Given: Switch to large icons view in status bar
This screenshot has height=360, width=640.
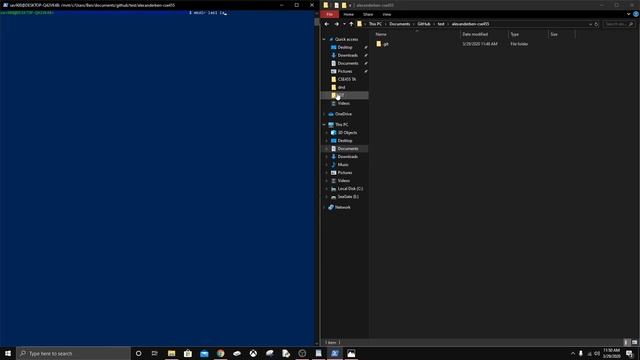Looking at the screenshot, I should pyautogui.click(x=634, y=342).
